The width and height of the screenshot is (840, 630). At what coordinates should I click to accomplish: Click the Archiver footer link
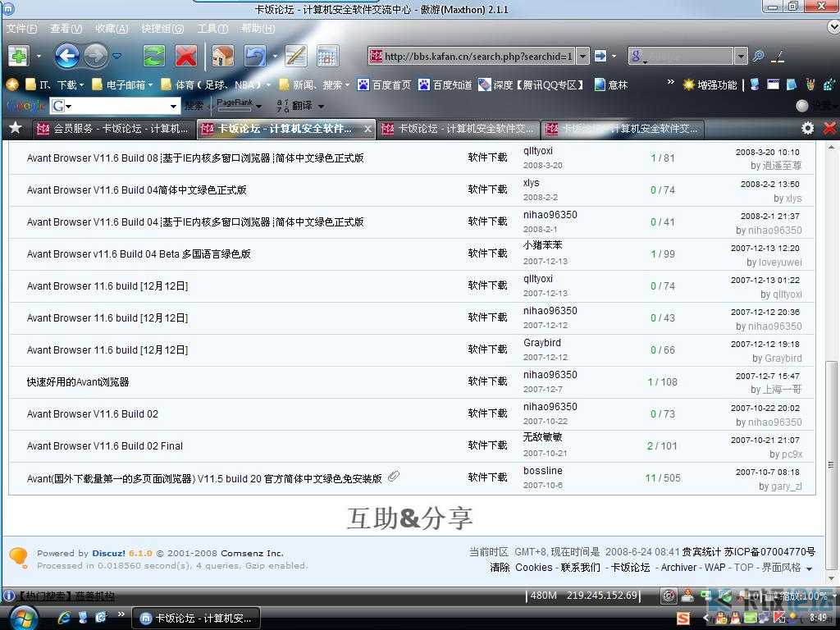pos(678,568)
